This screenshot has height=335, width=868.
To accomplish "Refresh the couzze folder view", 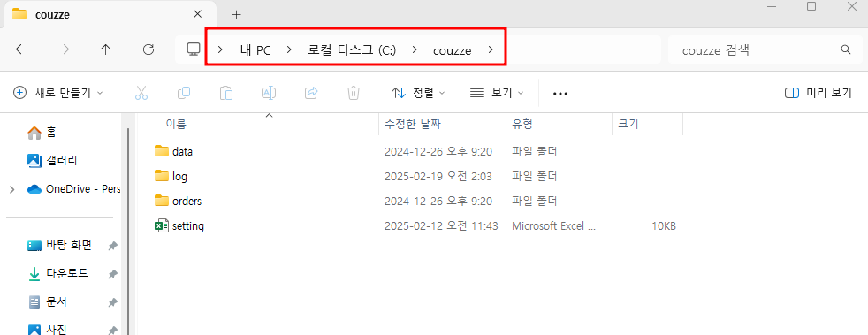I will pyautogui.click(x=148, y=49).
